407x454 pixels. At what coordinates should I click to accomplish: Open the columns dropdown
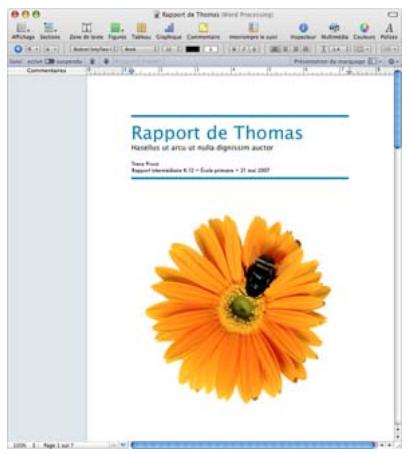(362, 49)
